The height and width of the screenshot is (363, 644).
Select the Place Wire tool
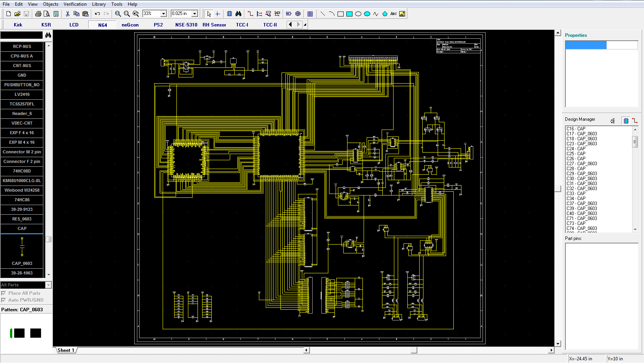point(250,14)
